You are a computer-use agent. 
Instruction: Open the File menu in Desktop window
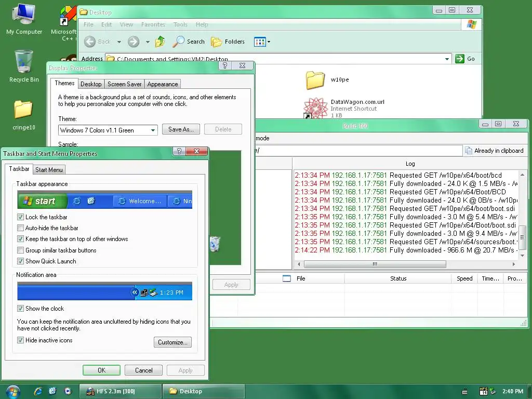88,24
